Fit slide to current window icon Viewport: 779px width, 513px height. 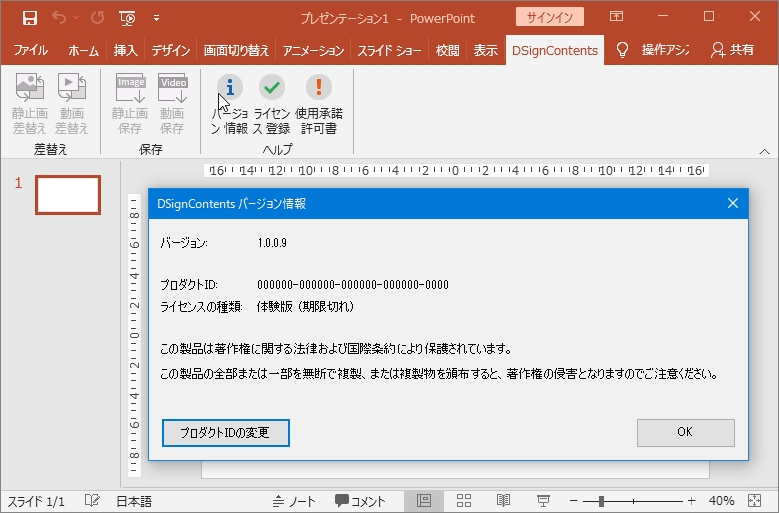point(754,501)
